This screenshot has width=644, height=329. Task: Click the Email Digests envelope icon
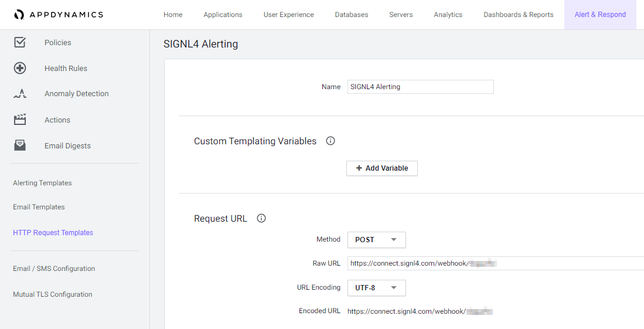tap(20, 145)
